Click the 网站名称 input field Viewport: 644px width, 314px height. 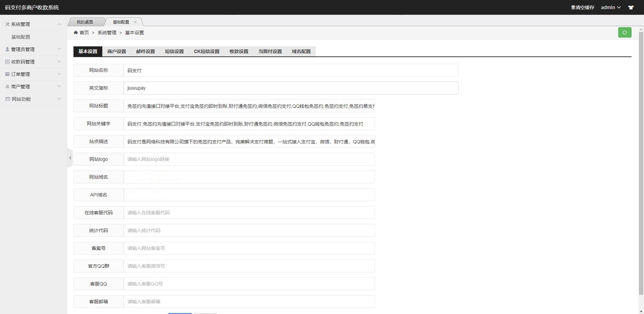pyautogui.click(x=290, y=71)
